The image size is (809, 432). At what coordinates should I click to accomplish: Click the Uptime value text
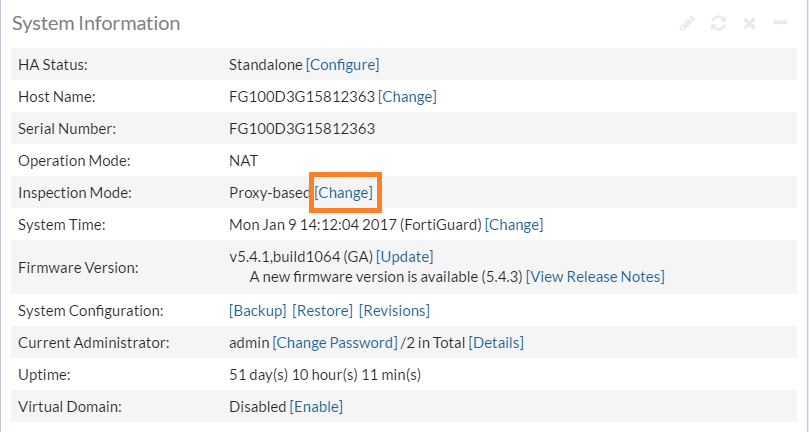coord(325,374)
